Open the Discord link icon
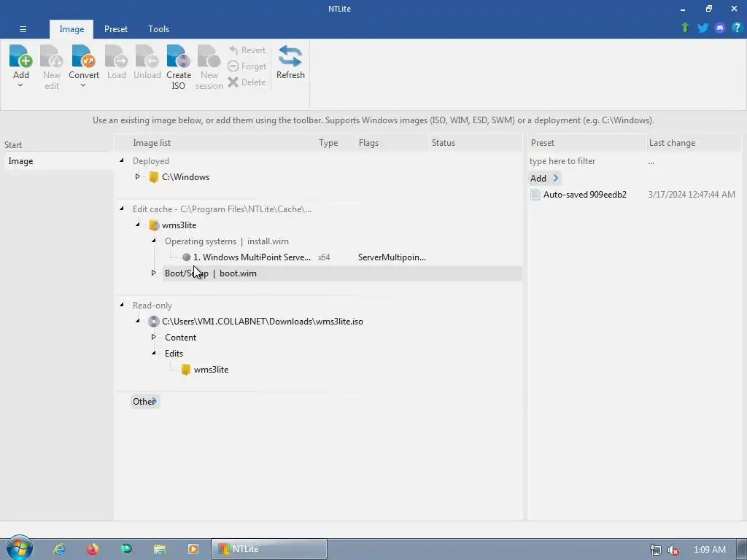 720,28
